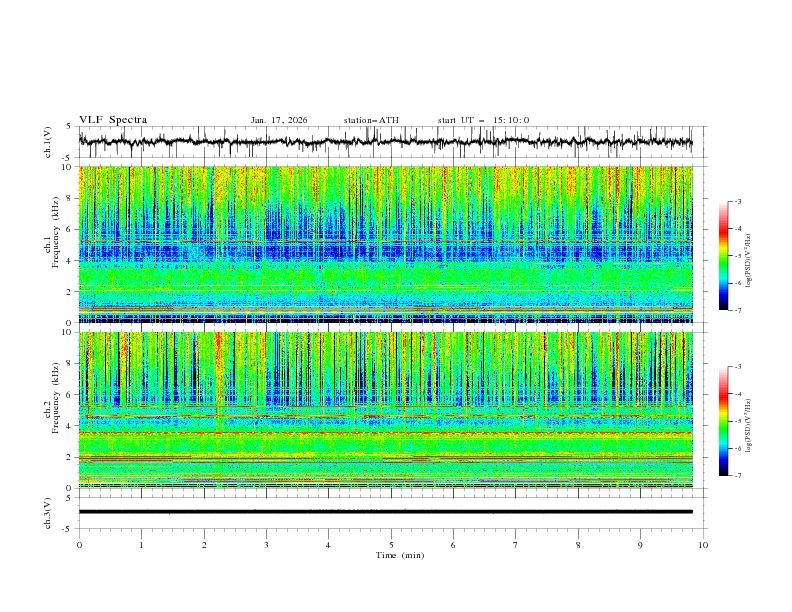Click the ch.1(V) axis label at top
This screenshot has height=612, width=792.
[48, 142]
